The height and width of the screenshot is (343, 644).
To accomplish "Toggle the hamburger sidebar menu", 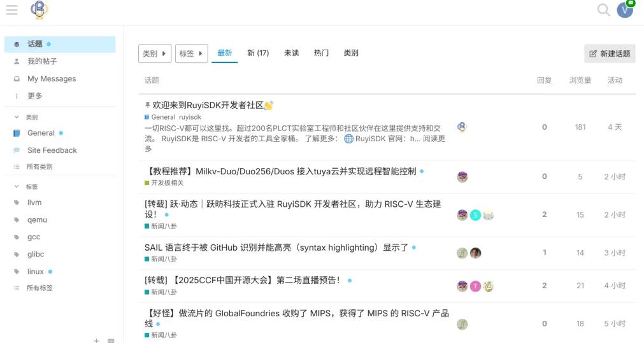I will point(12,10).
